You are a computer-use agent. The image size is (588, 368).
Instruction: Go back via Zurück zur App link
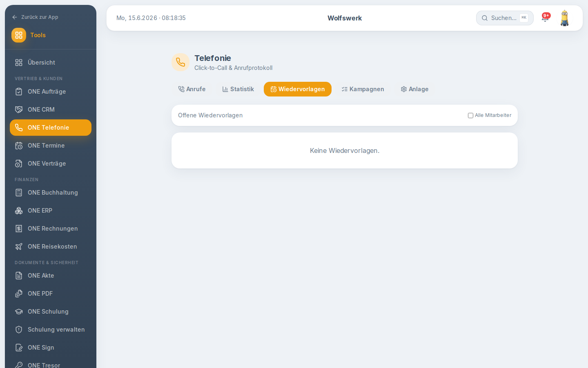(x=35, y=17)
